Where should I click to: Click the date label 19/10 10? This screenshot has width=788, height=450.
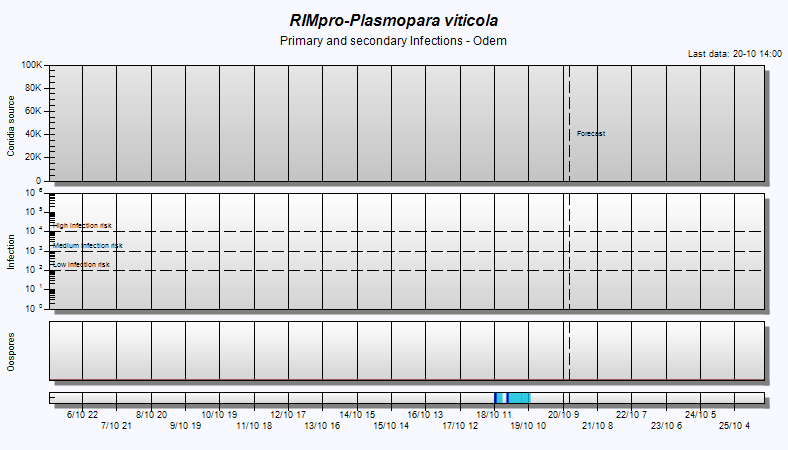[528, 426]
